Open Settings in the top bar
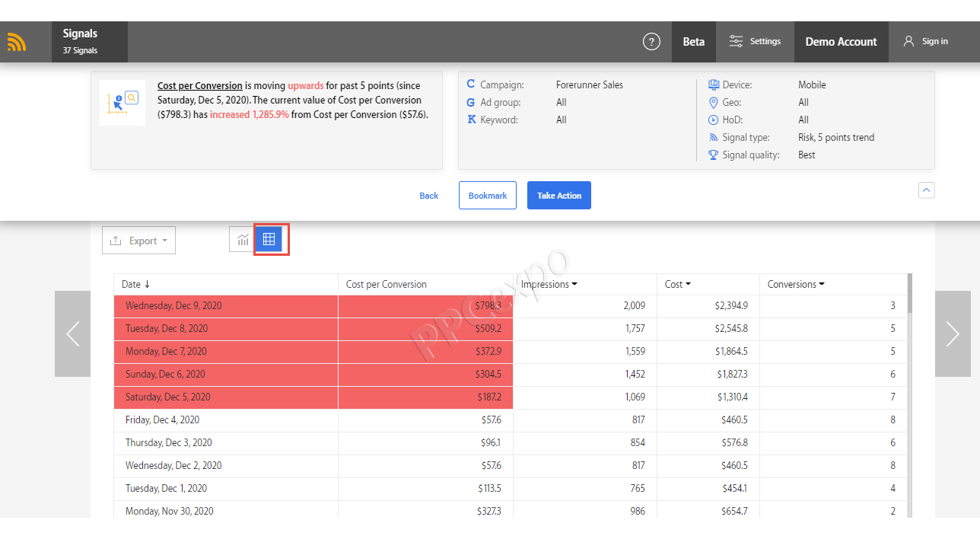Screen dimensions: 980x539 pyautogui.click(x=755, y=42)
